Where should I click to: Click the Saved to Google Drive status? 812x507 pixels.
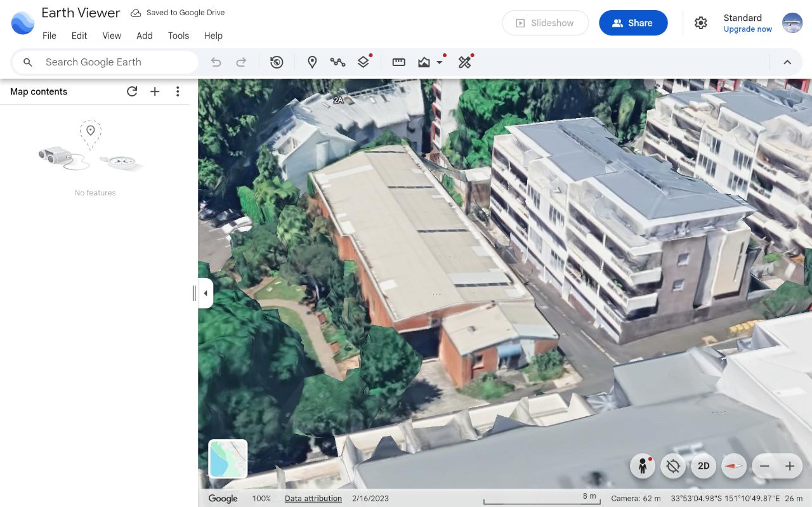tap(178, 13)
